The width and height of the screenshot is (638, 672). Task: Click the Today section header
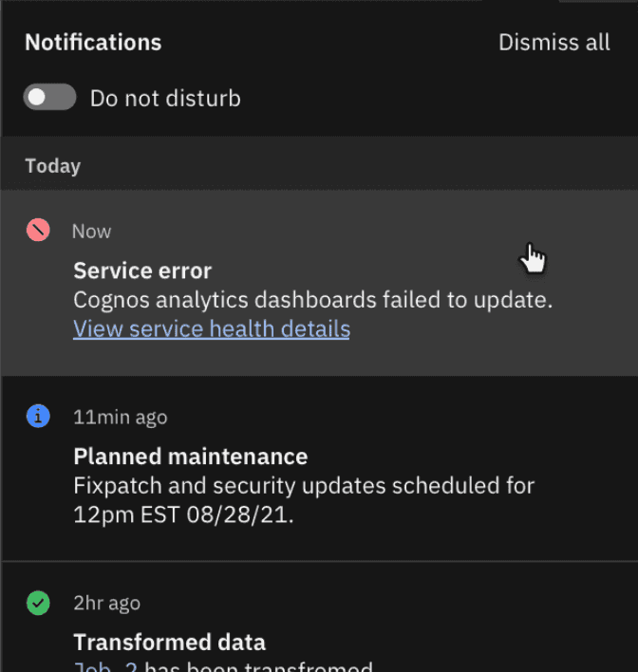53,166
